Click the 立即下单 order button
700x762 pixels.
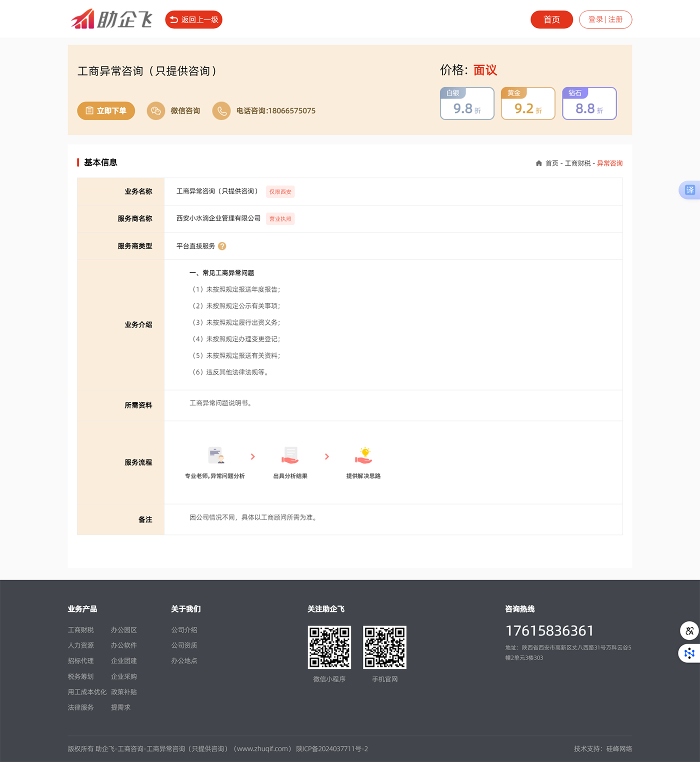pyautogui.click(x=106, y=111)
